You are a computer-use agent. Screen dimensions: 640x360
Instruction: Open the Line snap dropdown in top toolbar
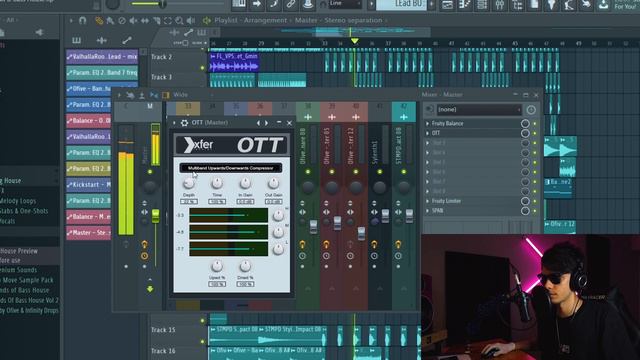pyautogui.click(x=345, y=4)
